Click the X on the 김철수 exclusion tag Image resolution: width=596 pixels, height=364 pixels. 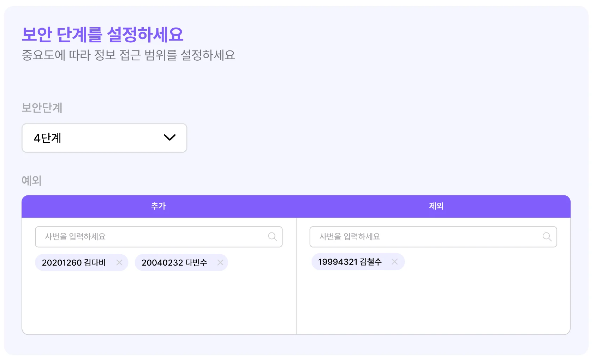tap(394, 262)
